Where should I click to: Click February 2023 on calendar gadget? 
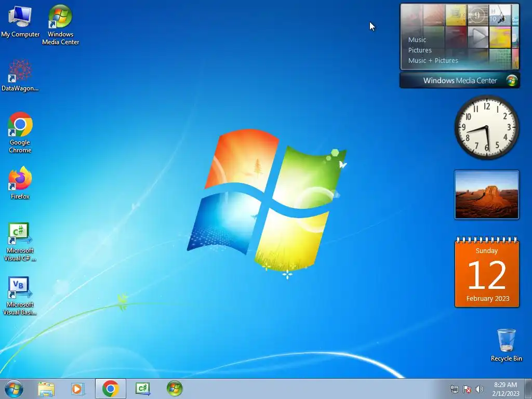point(487,299)
